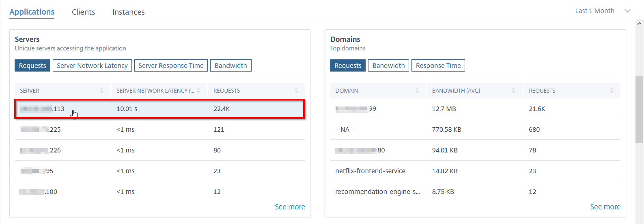The image size is (644, 224).
Task: Click the domain entry ending in 99
Action: [355, 109]
